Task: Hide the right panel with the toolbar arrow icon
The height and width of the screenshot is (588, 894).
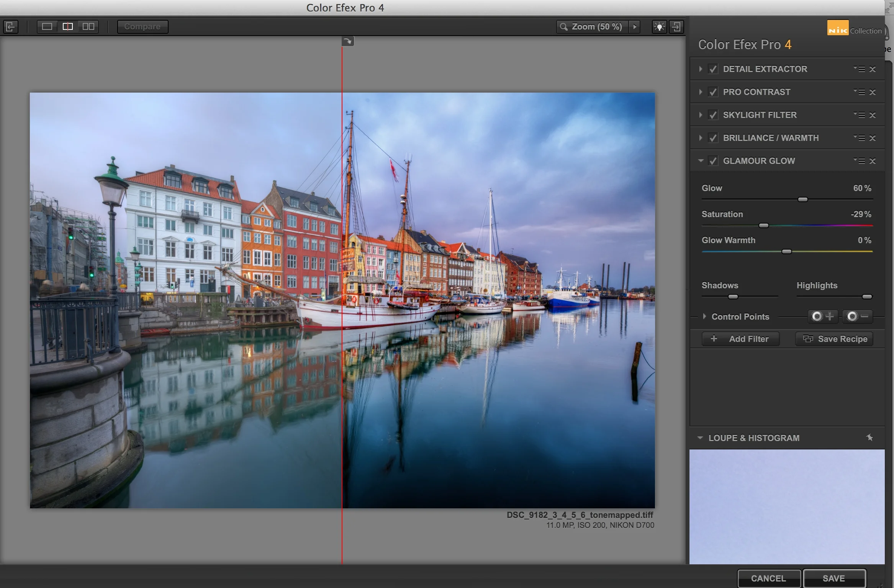Action: (676, 26)
